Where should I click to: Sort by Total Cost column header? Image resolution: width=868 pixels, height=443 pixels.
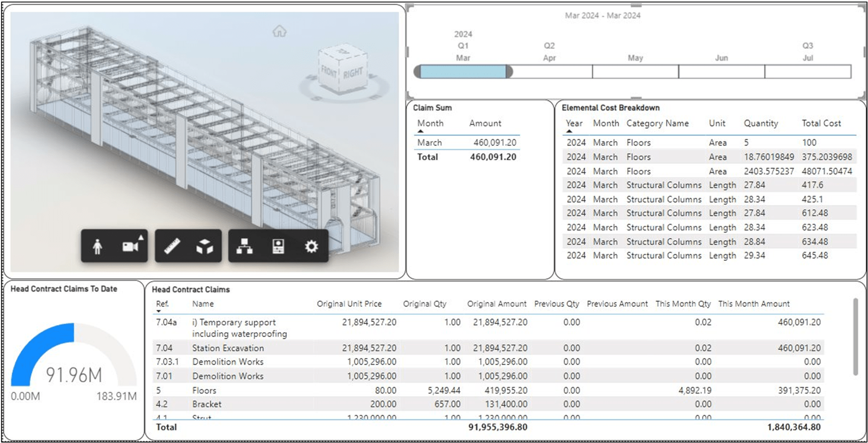point(821,123)
